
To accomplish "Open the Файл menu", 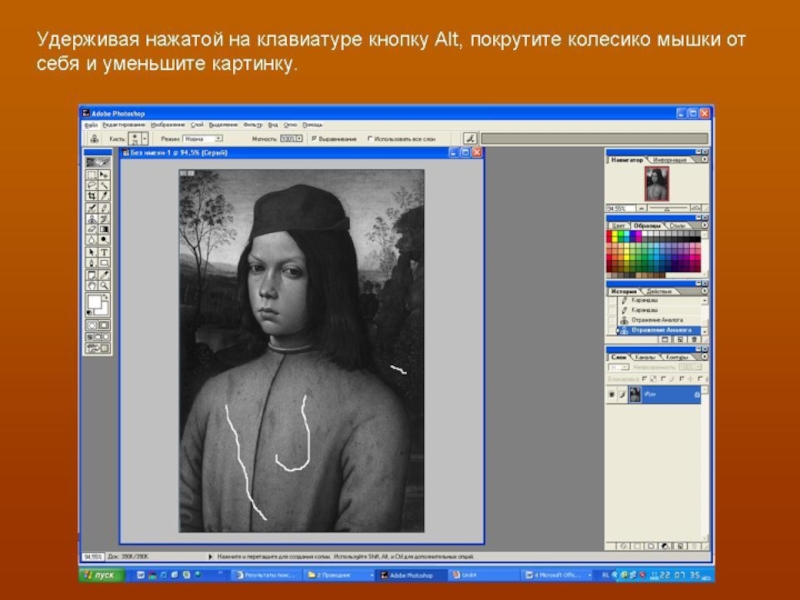I will (x=91, y=124).
